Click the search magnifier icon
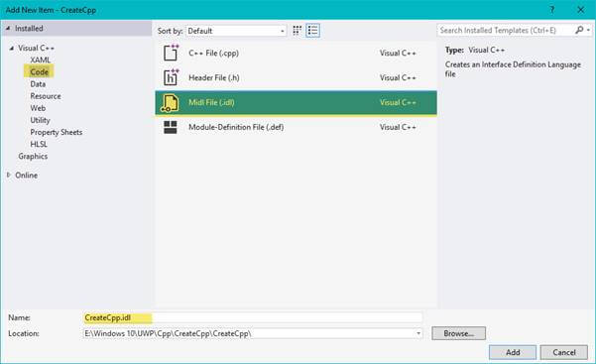The image size is (596, 364). [x=579, y=30]
